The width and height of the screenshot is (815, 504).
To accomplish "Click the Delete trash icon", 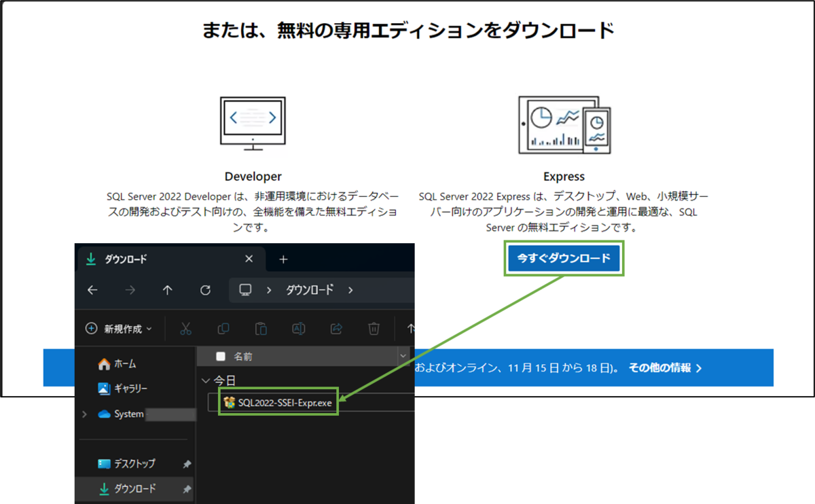I will pos(374,329).
